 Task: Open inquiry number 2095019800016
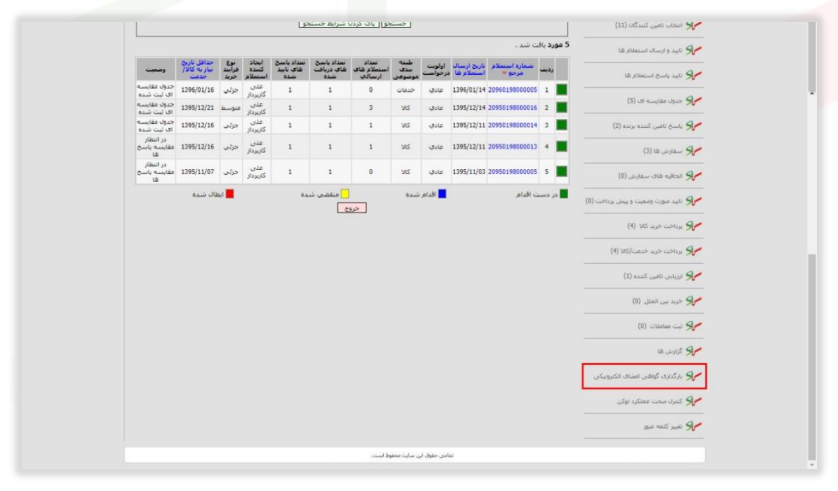pyautogui.click(x=513, y=107)
